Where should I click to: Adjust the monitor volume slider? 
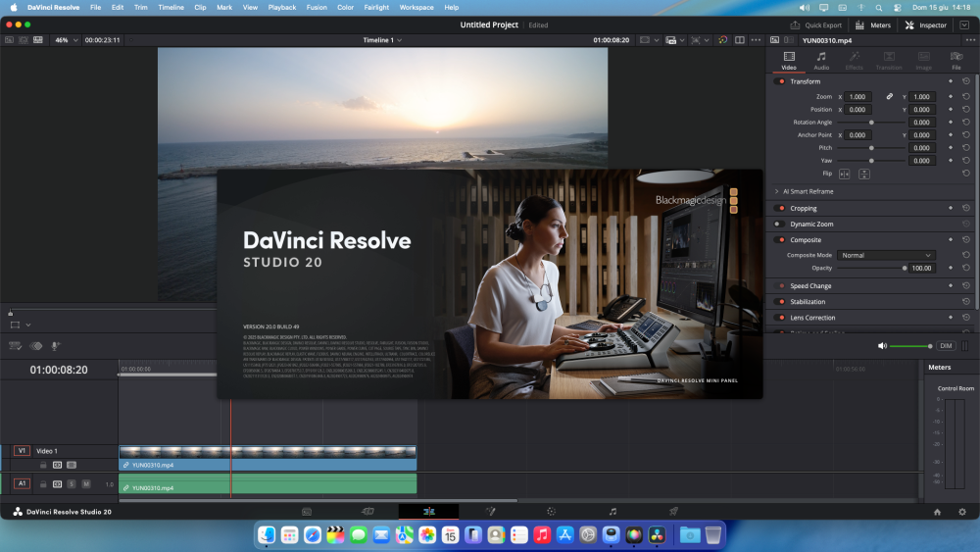pos(910,346)
